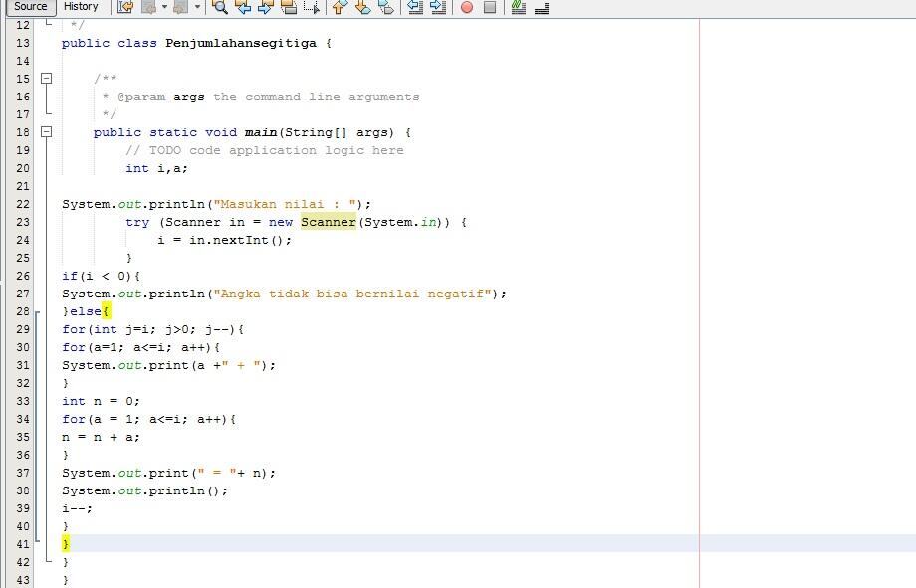Open the Forward history dropdown arrow
This screenshot has width=916, height=588.
pyautogui.click(x=197, y=7)
